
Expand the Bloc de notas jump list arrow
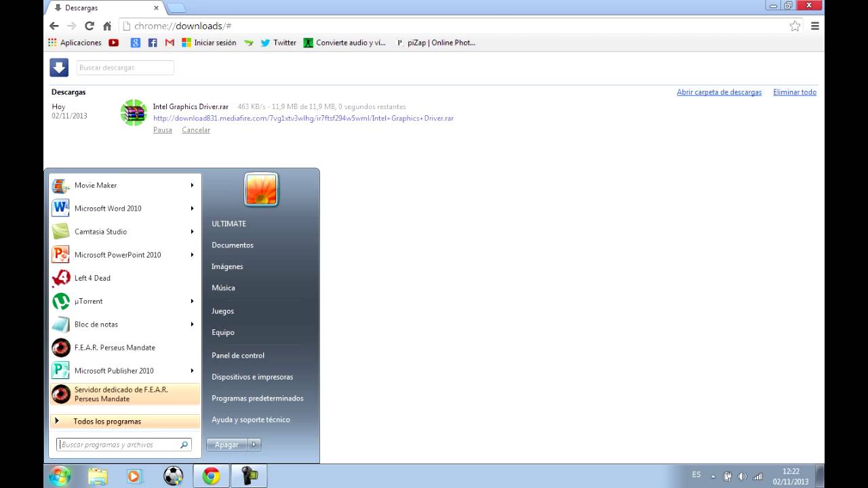coord(192,324)
